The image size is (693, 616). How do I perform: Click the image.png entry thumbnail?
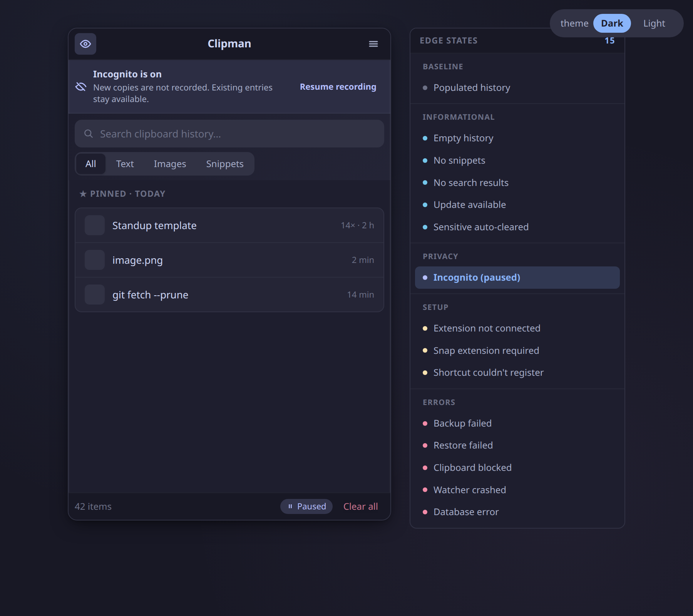(95, 260)
